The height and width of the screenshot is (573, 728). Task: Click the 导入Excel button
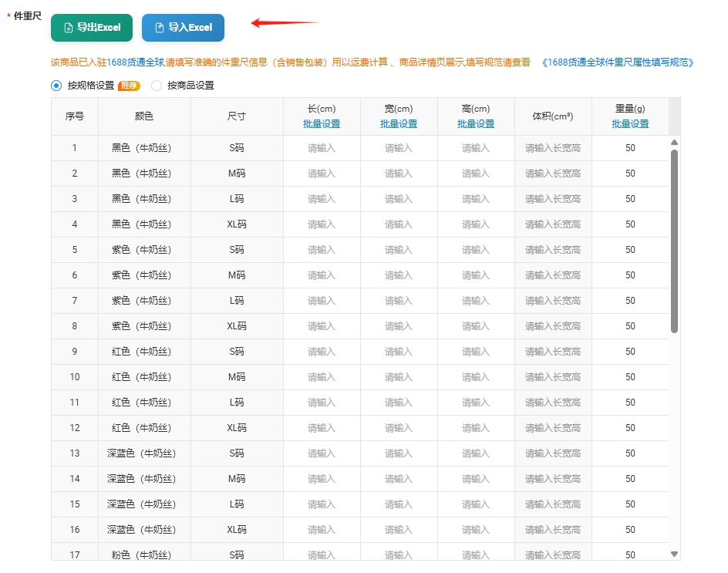(182, 26)
